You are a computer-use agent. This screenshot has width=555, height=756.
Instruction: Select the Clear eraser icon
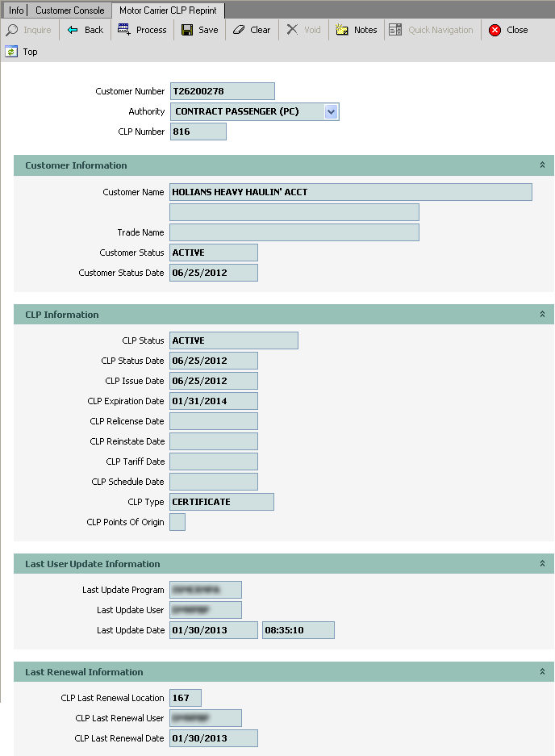(238, 30)
